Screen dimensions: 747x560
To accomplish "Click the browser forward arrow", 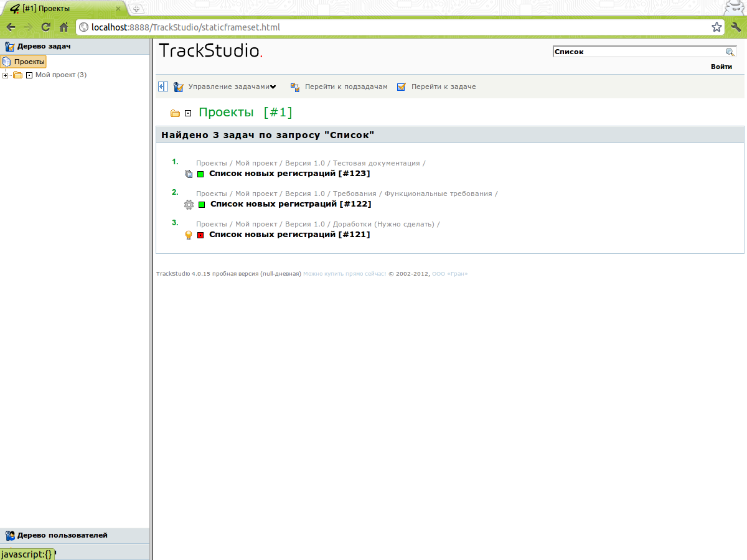I will pyautogui.click(x=28, y=27).
